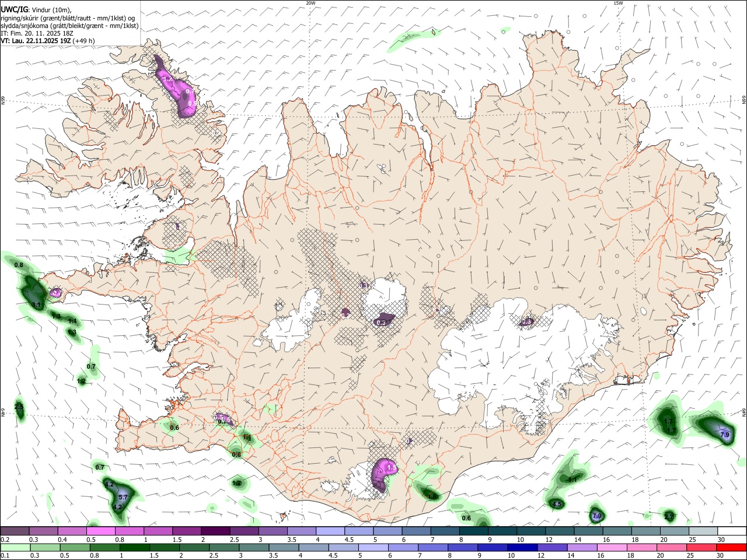Click the 20W longitude label
The image size is (747, 560).
[x=310, y=3]
